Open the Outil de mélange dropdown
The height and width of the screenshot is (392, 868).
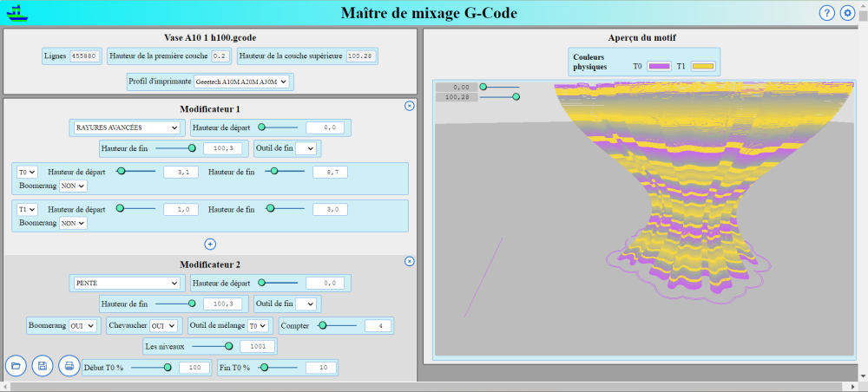[x=258, y=325]
